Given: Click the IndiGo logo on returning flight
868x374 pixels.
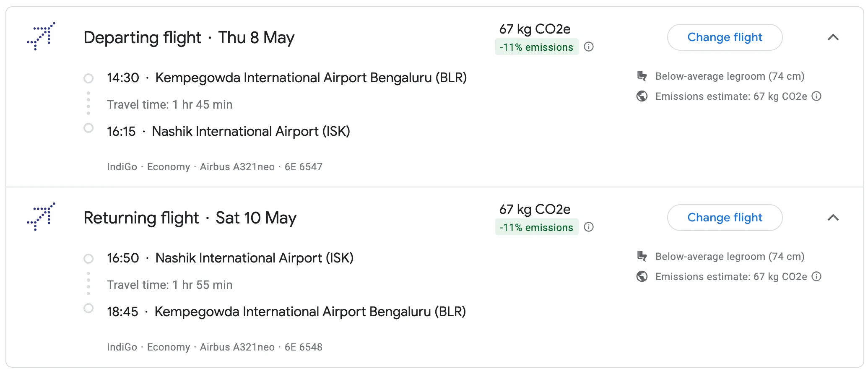Looking at the screenshot, I should pyautogui.click(x=41, y=217).
